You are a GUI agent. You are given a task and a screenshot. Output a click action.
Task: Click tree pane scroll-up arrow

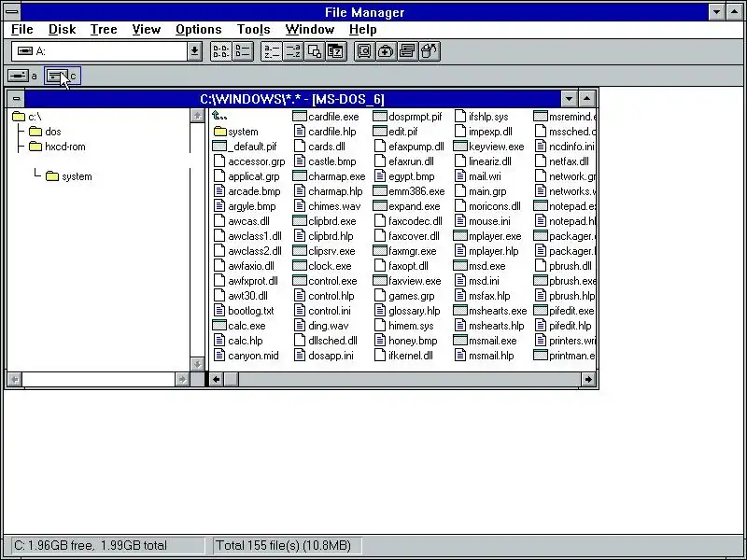197,115
